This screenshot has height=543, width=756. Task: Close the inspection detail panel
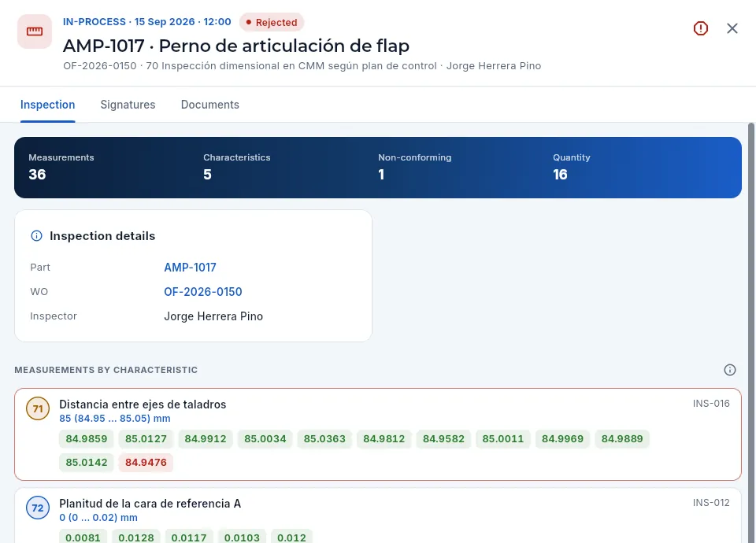pyautogui.click(x=732, y=28)
